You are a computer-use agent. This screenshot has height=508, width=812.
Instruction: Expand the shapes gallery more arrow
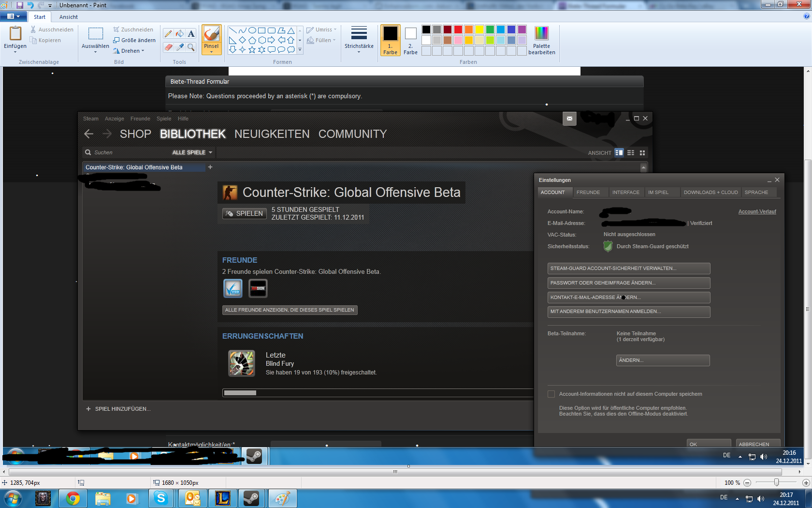(300, 50)
